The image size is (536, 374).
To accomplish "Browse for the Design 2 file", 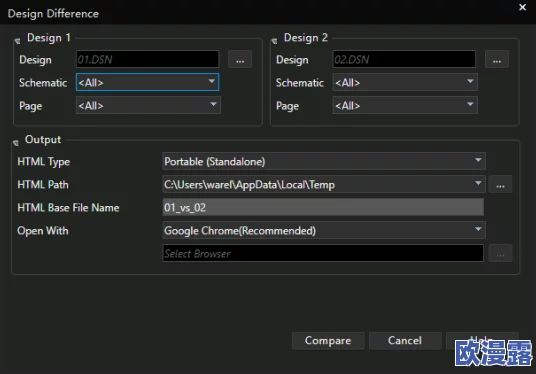I will (497, 59).
